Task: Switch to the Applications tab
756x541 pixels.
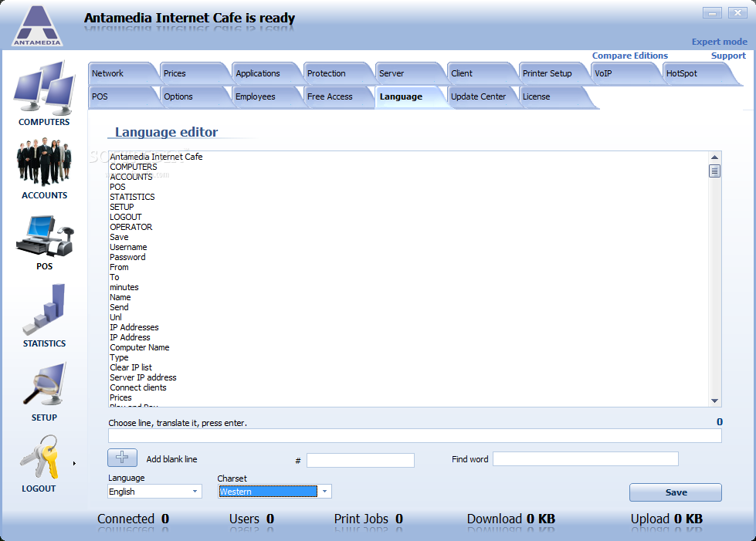Action: coord(266,74)
